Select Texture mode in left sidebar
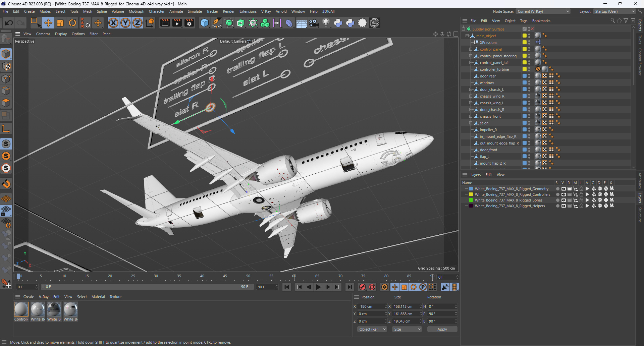 pos(6,66)
